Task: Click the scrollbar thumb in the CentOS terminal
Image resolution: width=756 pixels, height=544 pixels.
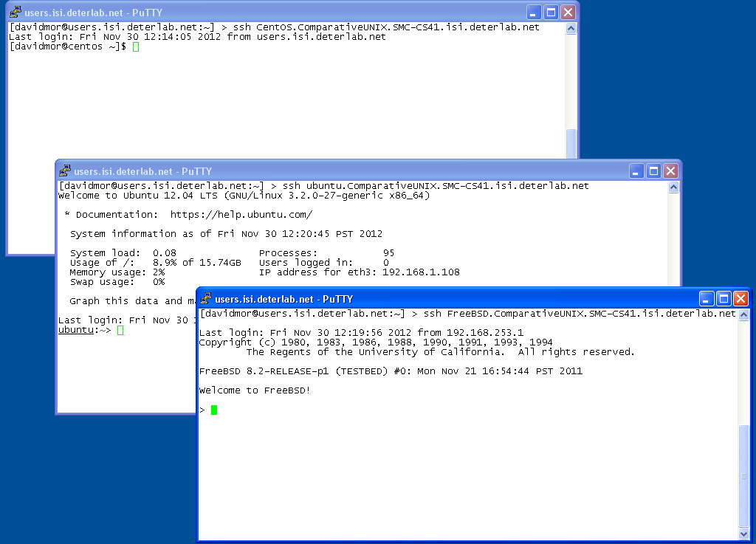Action: point(571,144)
